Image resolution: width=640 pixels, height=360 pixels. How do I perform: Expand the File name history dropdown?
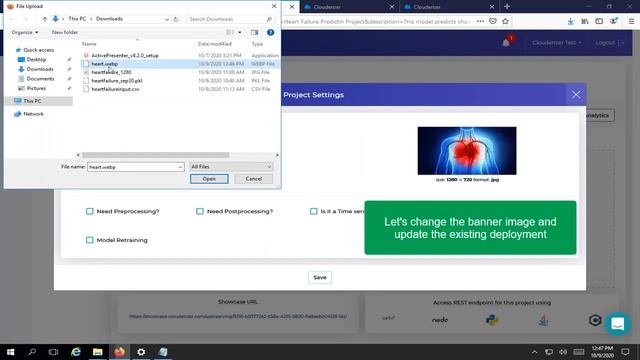click(180, 167)
